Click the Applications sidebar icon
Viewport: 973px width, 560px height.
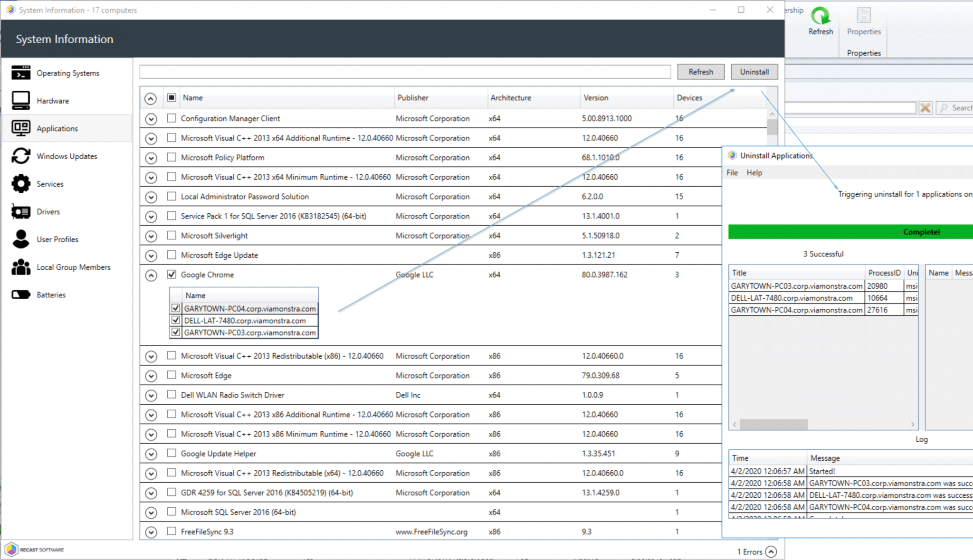(21, 128)
